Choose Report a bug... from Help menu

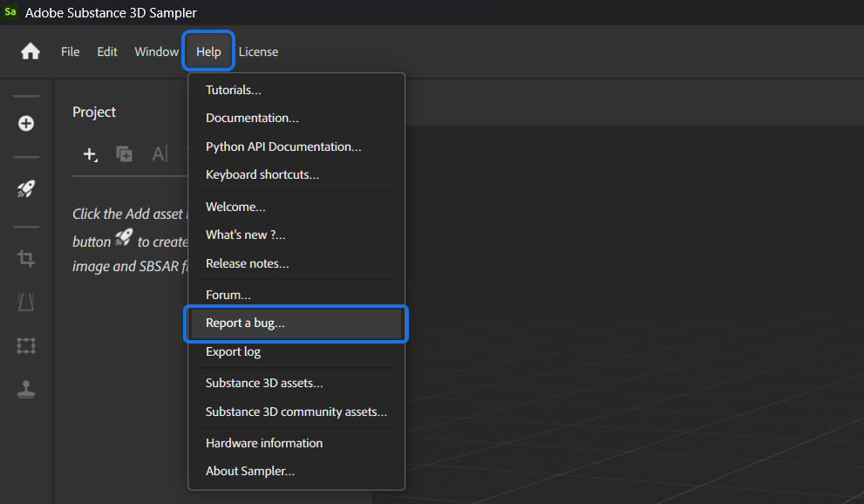pos(245,323)
